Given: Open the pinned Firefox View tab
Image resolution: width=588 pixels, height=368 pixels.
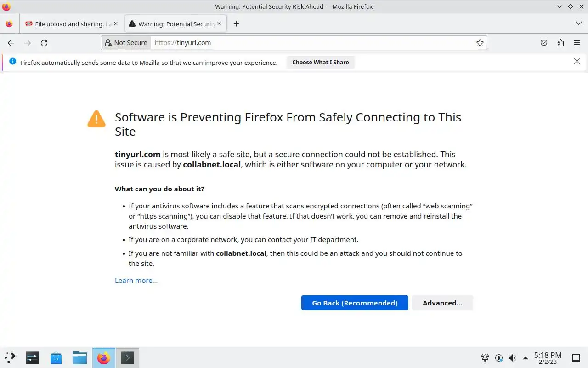Looking at the screenshot, I should (x=9, y=24).
